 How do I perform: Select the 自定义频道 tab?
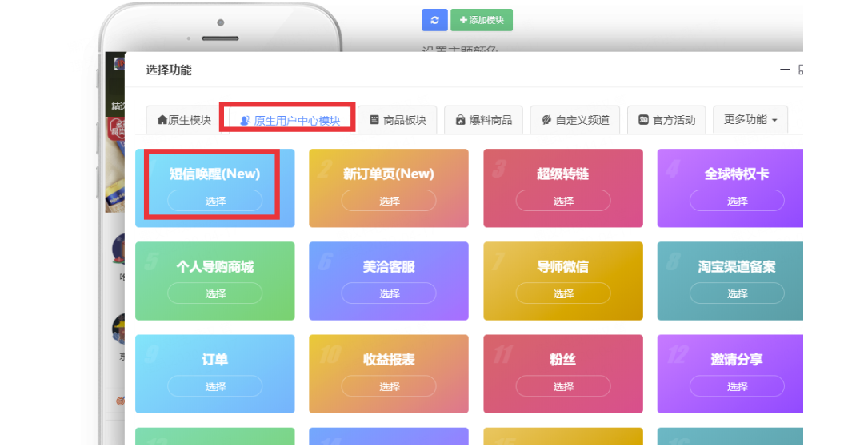pyautogui.click(x=575, y=119)
